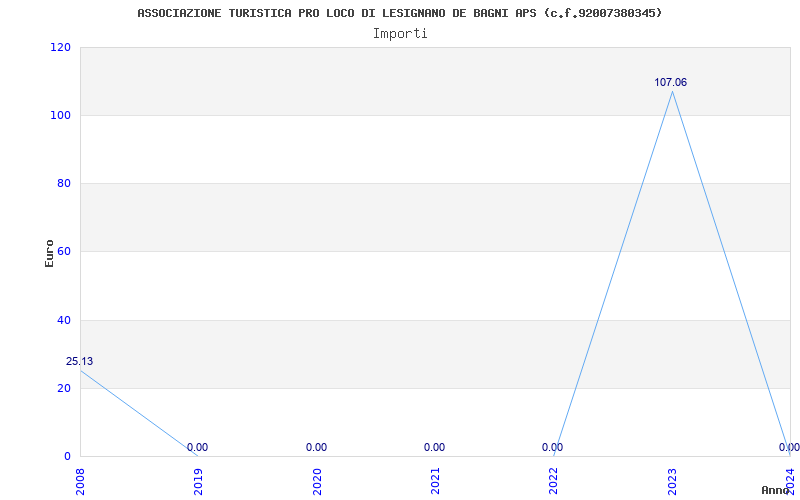Click the 0.00 value above 2021
Viewport: 800px width, 500px height.
coord(434,447)
